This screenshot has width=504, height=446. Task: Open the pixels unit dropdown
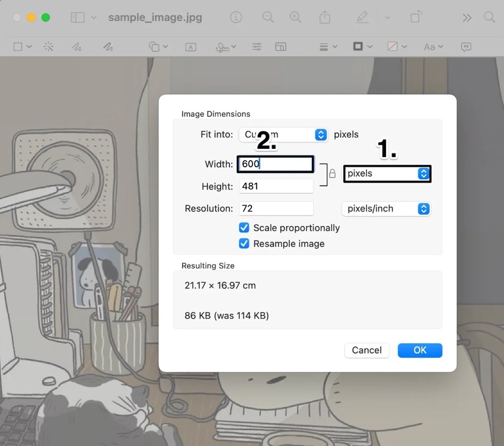pyautogui.click(x=387, y=174)
